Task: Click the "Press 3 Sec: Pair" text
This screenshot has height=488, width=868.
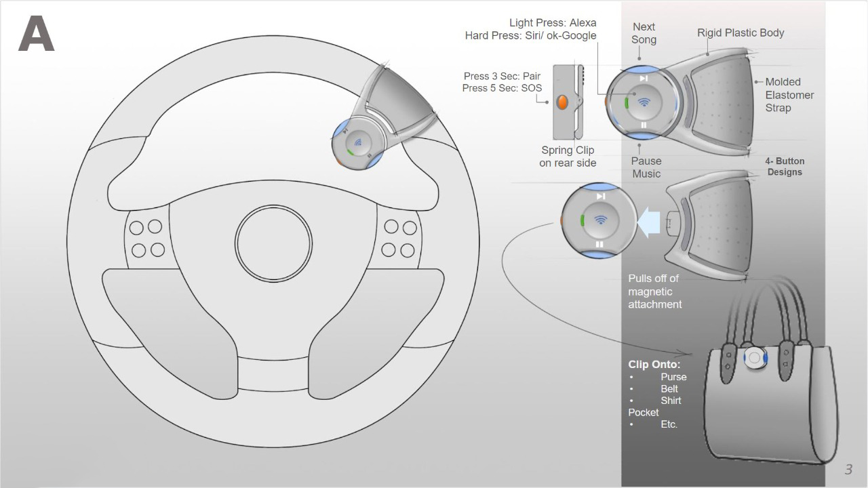Action: (x=502, y=76)
